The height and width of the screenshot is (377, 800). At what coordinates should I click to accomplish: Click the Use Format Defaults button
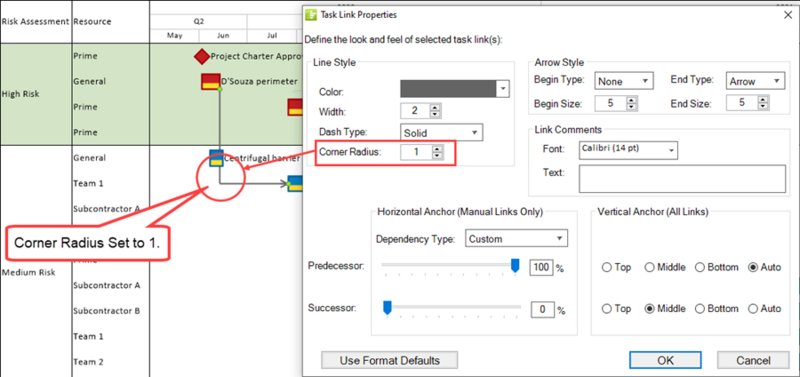[389, 360]
